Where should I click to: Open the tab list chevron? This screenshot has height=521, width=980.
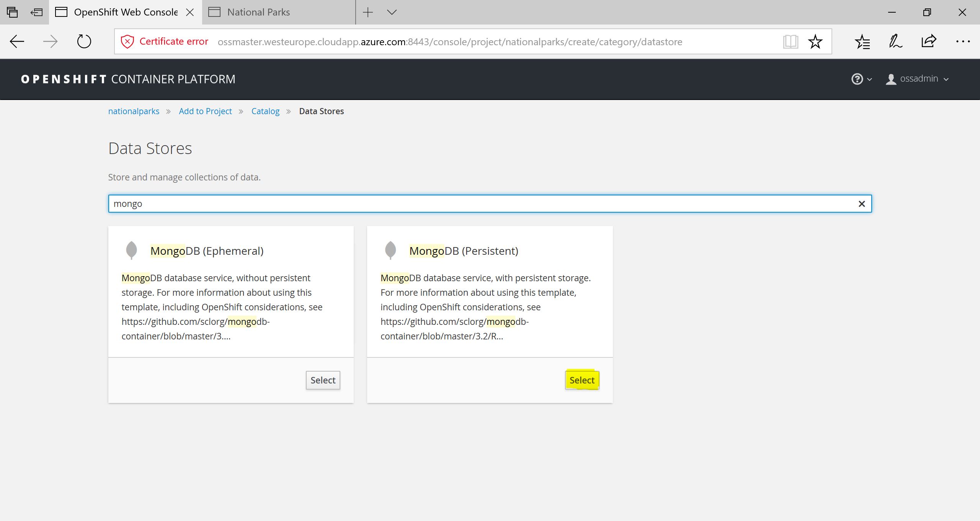392,12
